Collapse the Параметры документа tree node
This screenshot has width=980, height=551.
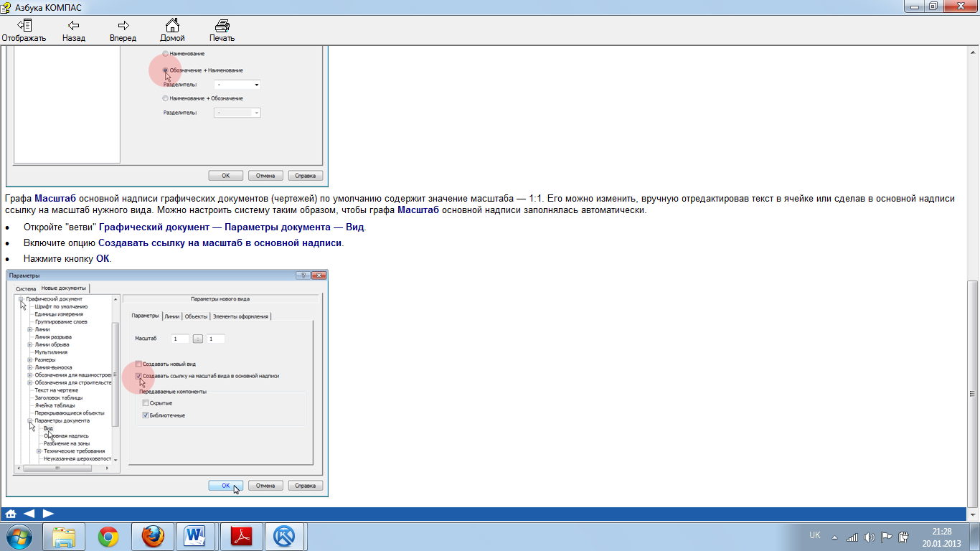pyautogui.click(x=29, y=420)
